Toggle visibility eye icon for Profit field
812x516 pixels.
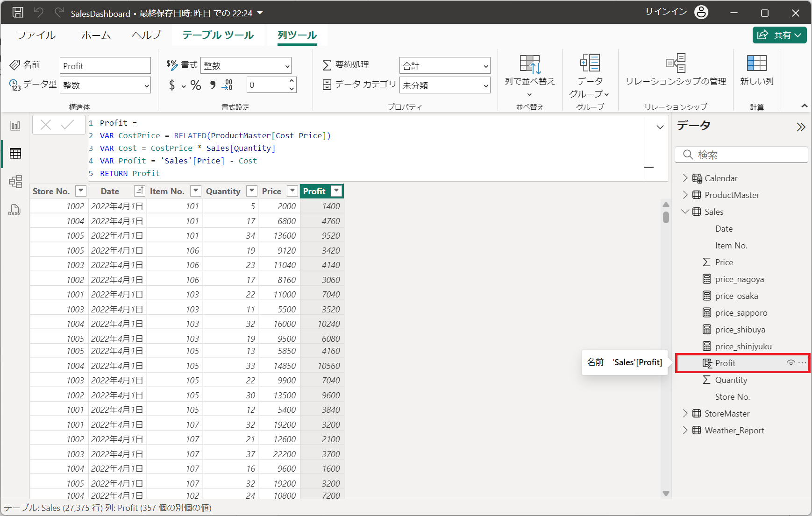click(791, 363)
